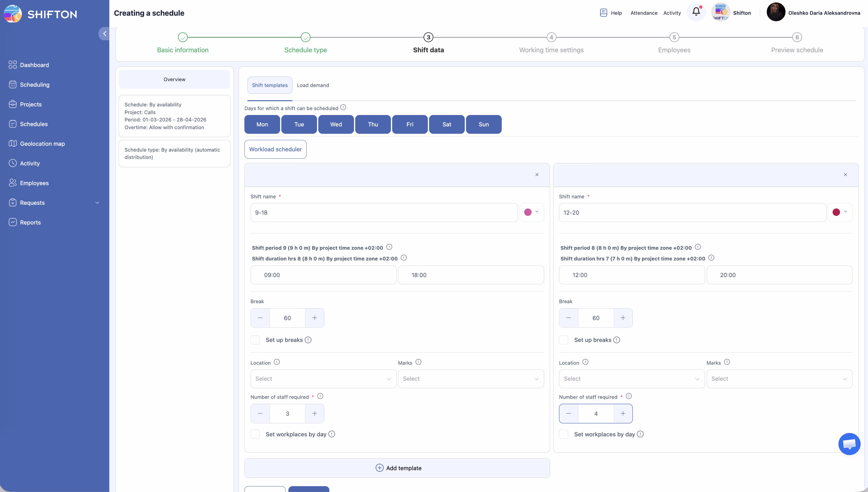
Task: Click the Geolocation map sidebar icon
Action: click(13, 144)
